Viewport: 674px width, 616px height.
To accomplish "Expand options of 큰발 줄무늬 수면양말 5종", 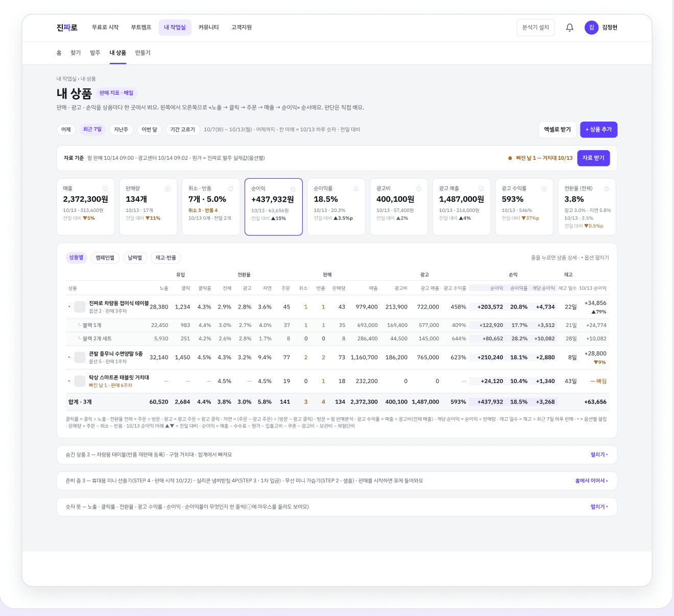I will pos(69,358).
